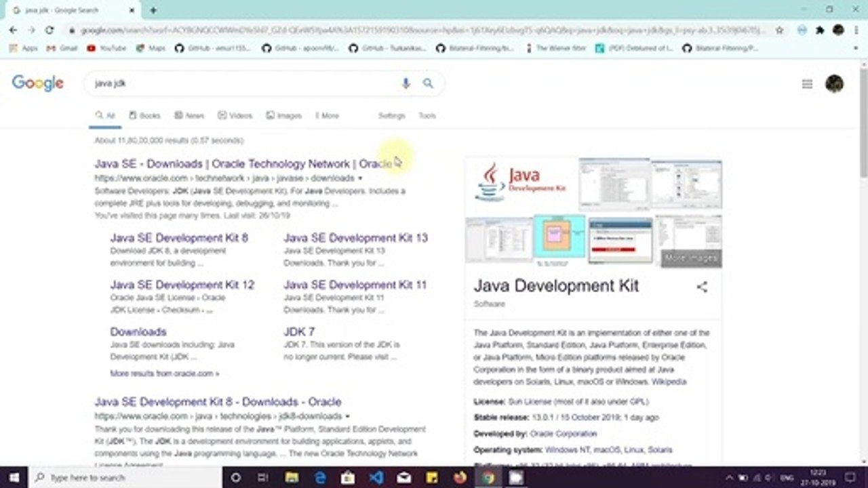868x488 pixels.
Task: Open the More search filters menu
Action: [327, 116]
